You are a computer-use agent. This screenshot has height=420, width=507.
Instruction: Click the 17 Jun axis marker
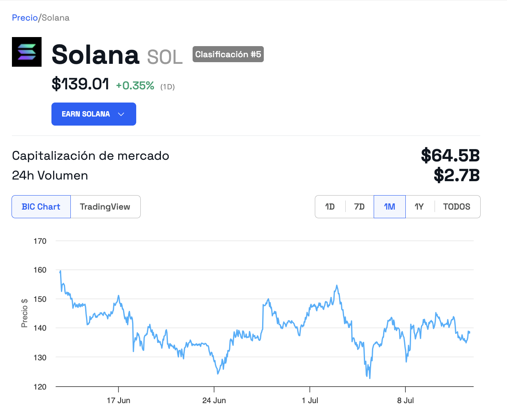[119, 400]
